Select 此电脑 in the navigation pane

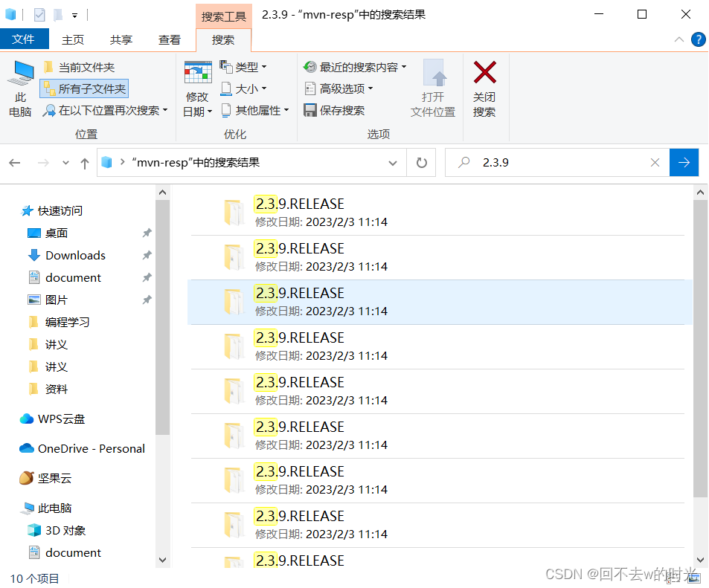(x=47, y=508)
